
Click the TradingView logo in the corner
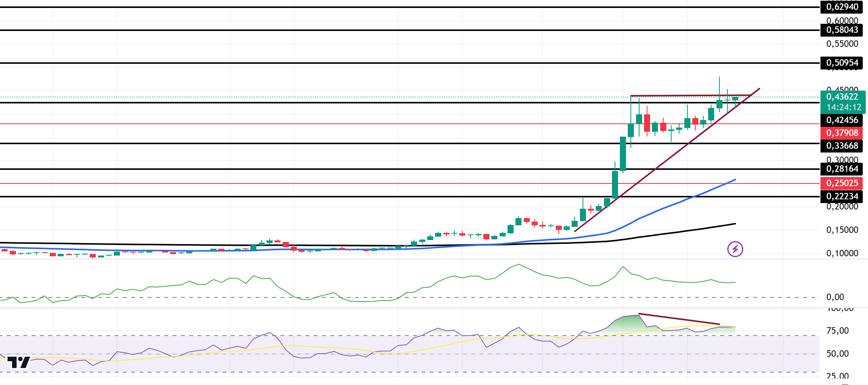18,362
